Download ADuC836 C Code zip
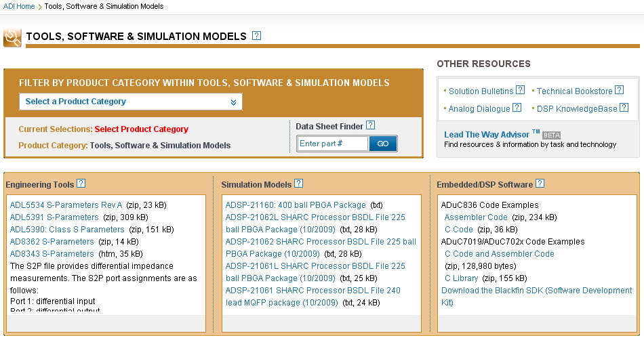 coord(459,230)
